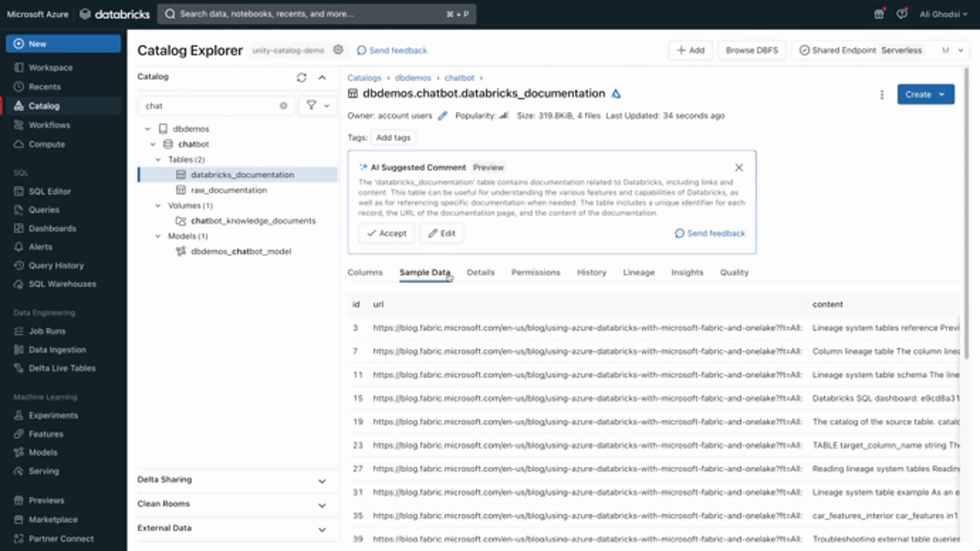Switch to the Details tab
The image size is (980, 551).
pos(481,272)
